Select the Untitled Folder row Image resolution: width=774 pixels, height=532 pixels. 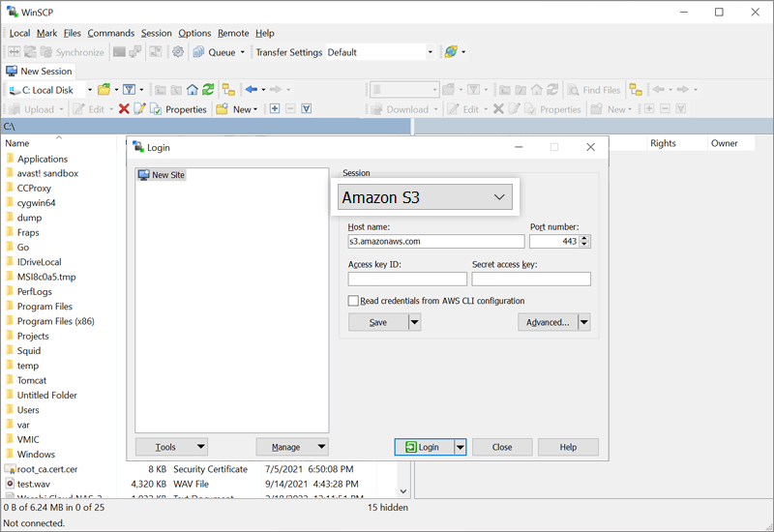(x=46, y=395)
